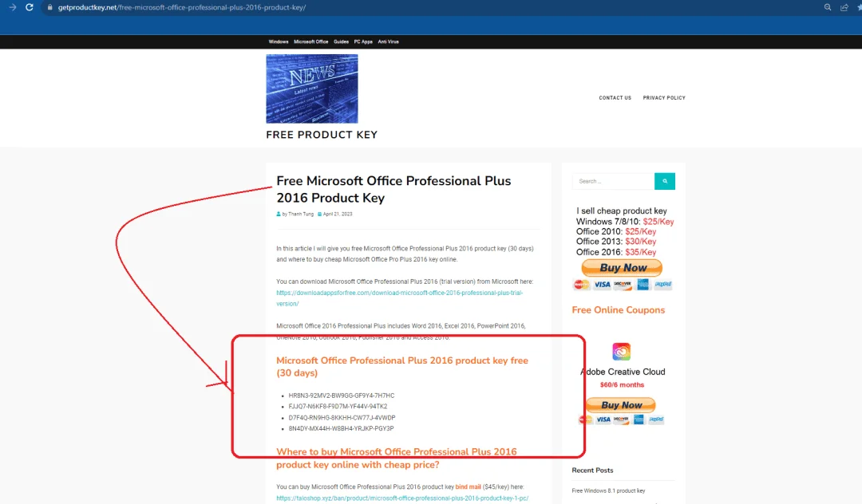Buy Now button under Adobe Creative Cloud
The width and height of the screenshot is (862, 504).
[x=621, y=405]
